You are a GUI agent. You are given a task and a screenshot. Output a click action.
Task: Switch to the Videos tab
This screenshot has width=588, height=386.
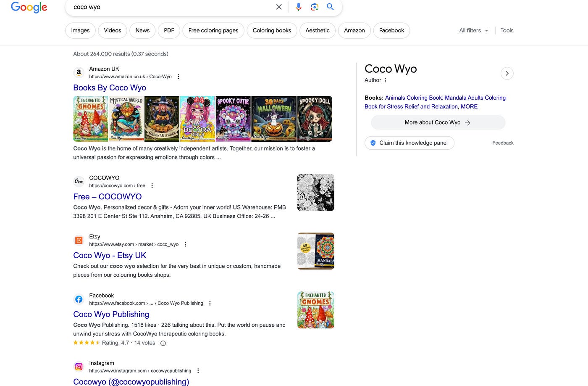[x=113, y=30]
